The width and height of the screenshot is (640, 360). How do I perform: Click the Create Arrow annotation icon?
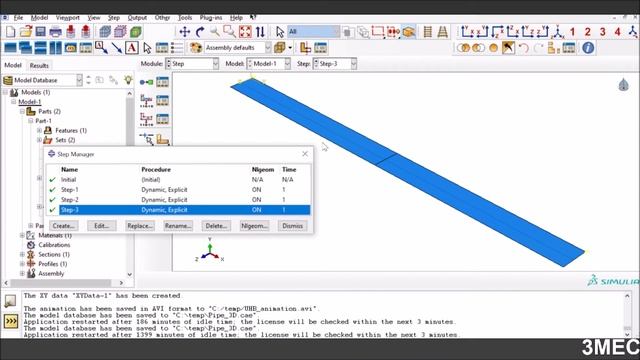pos(117,48)
